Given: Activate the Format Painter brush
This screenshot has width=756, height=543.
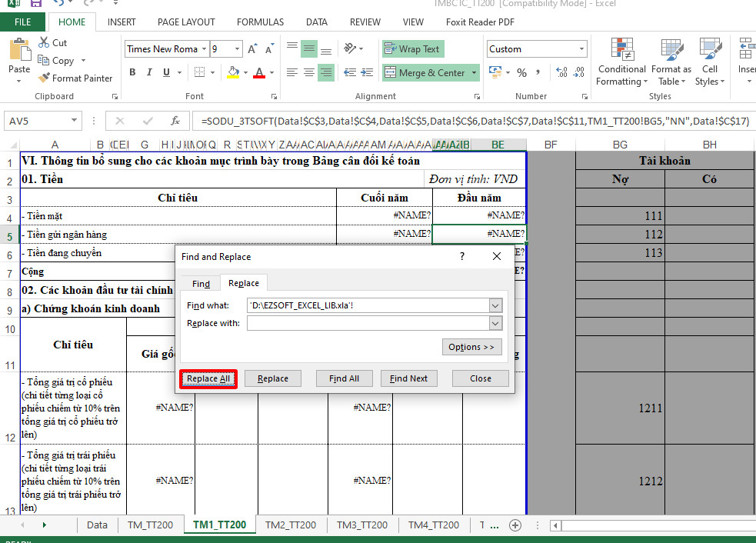Looking at the screenshot, I should click(x=45, y=78).
